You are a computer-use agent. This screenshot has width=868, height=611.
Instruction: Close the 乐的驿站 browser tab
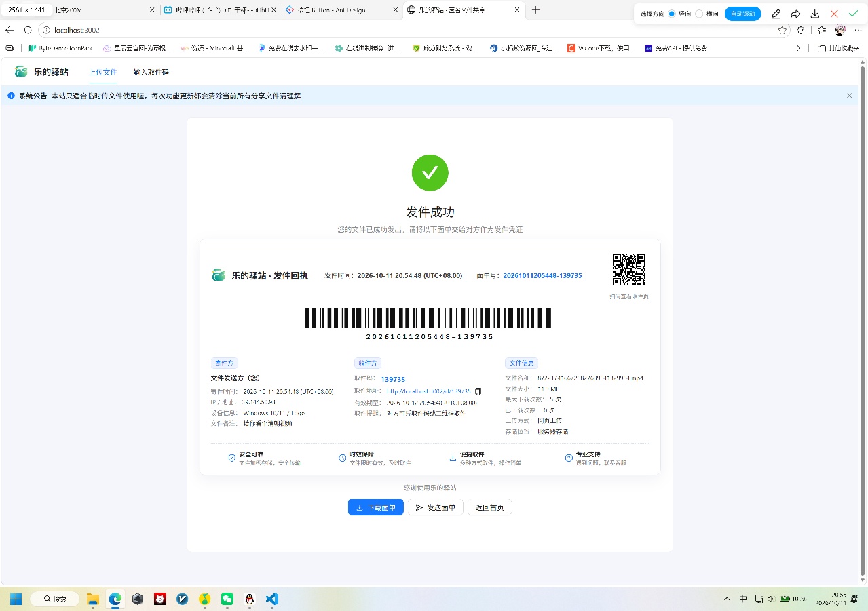517,10
